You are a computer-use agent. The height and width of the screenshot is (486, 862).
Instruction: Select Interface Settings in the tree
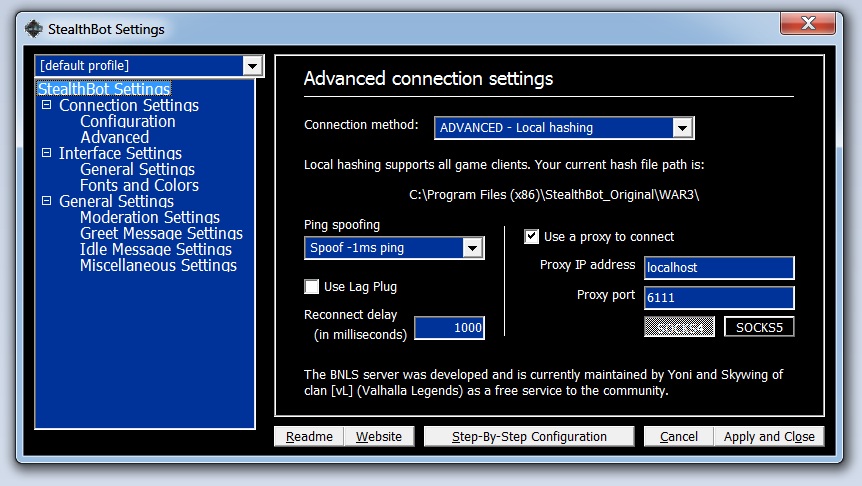(120, 153)
